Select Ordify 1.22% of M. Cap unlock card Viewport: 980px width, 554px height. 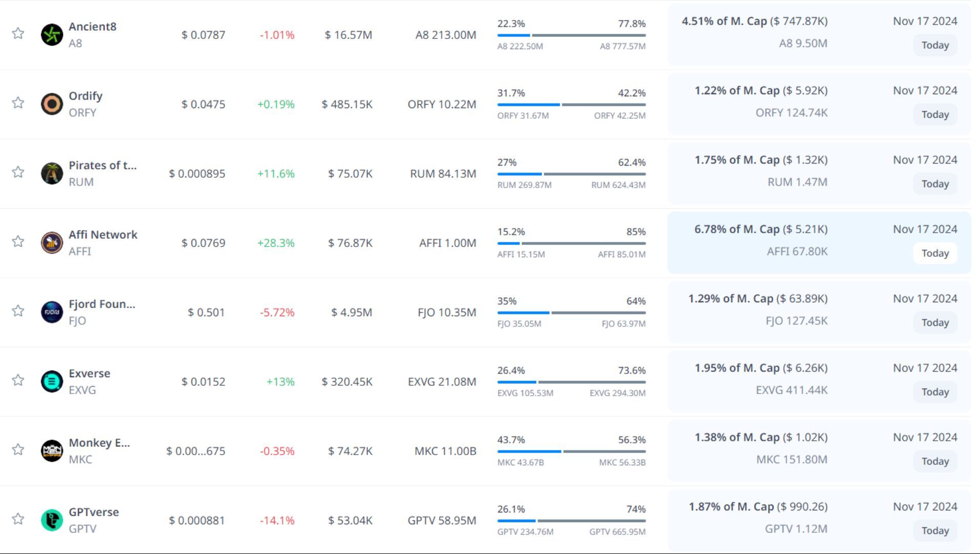(x=819, y=103)
